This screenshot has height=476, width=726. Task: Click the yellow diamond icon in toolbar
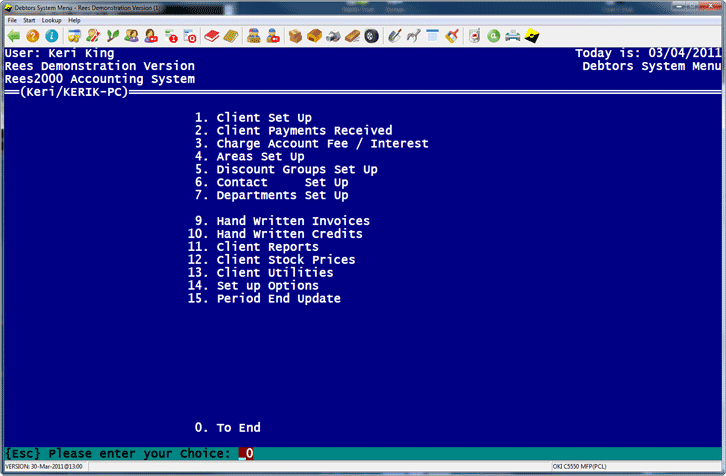[x=531, y=36]
